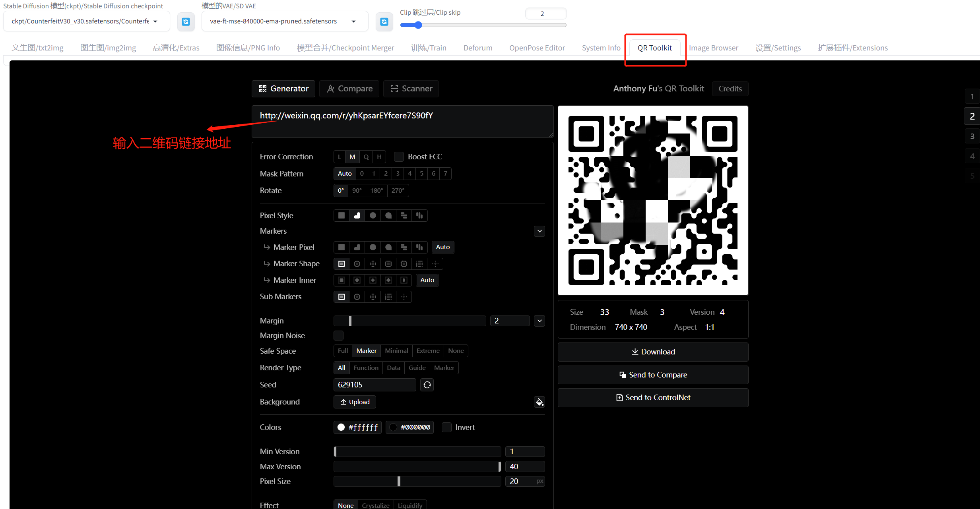Enable the Boost ECC checkbox
Viewport: 980px width, 509px height.
point(399,157)
